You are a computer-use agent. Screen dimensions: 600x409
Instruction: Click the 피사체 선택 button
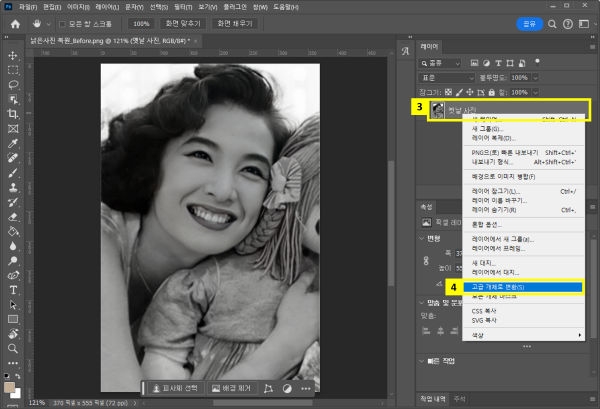pyautogui.click(x=175, y=387)
